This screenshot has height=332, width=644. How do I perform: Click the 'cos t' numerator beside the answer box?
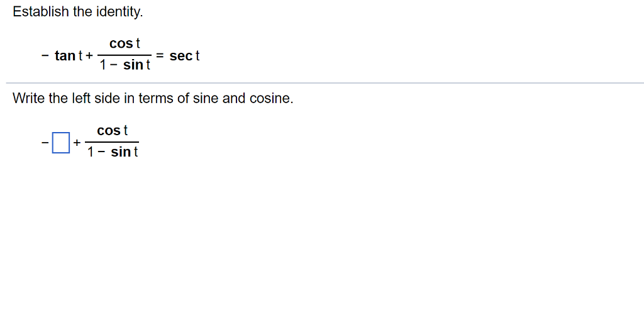tap(113, 131)
